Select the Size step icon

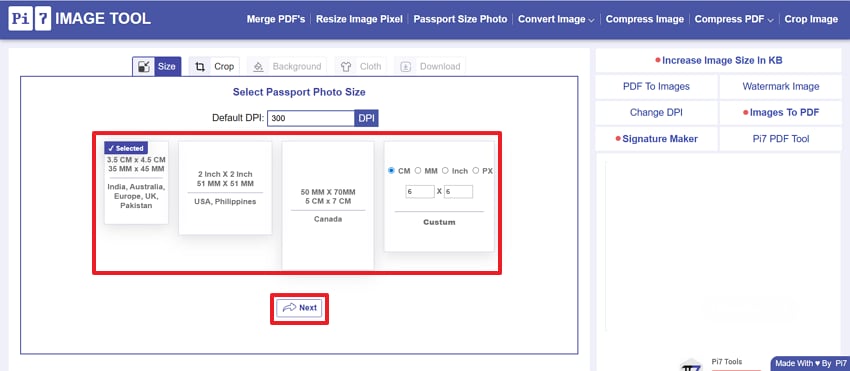coord(144,67)
